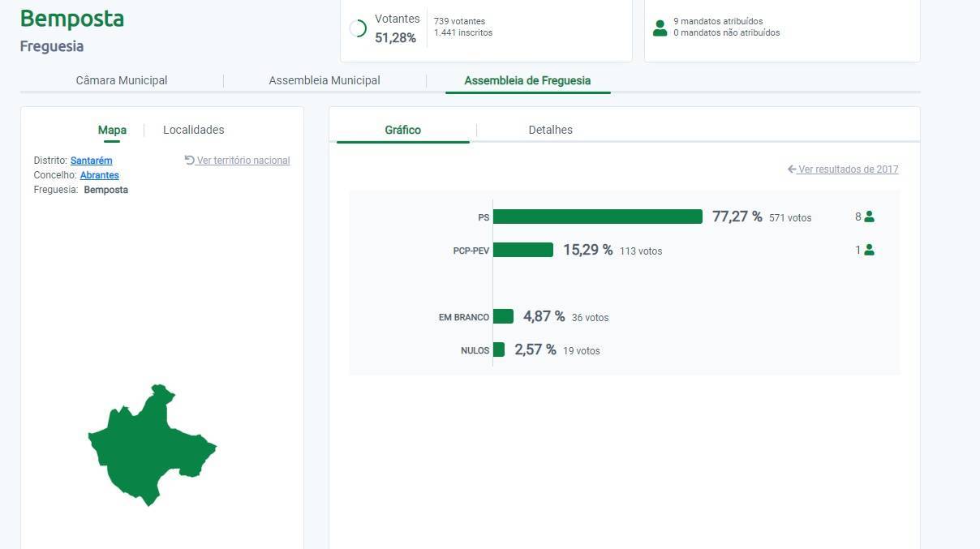Select the Assembleia de Freguesia tab
980x549 pixels.
[527, 80]
